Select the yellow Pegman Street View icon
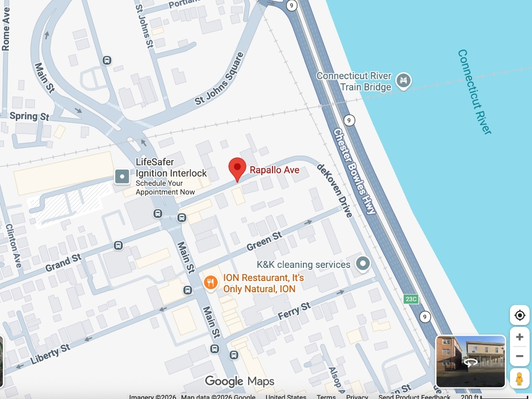 pos(519,378)
